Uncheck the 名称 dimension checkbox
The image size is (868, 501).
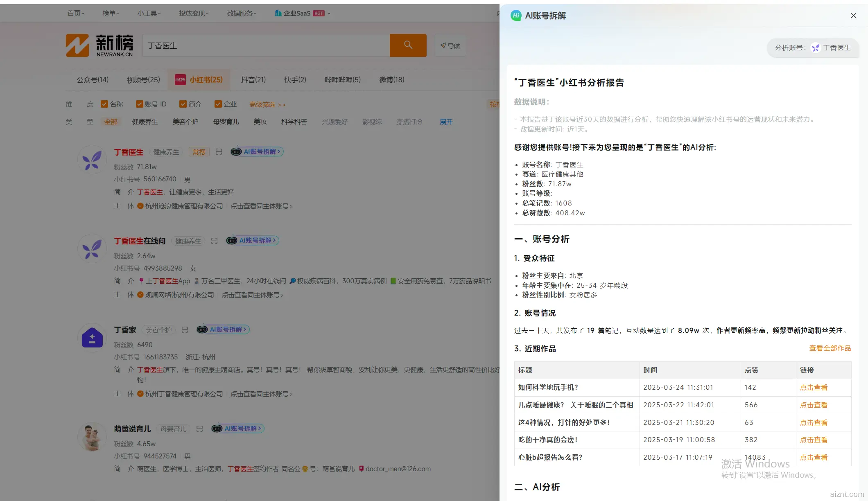[104, 104]
